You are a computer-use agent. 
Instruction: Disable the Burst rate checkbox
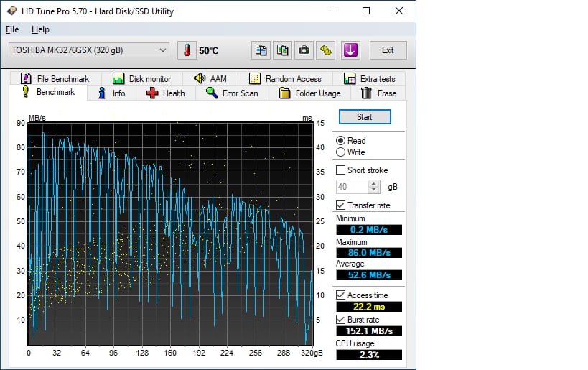pos(340,320)
